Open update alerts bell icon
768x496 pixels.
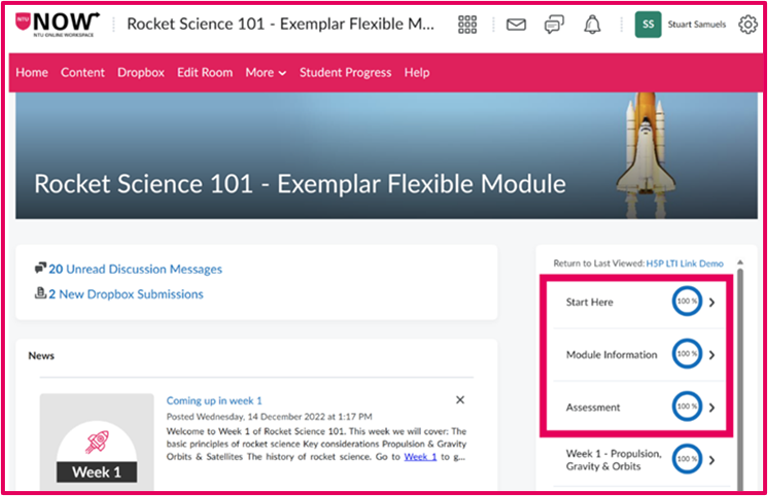(x=592, y=24)
